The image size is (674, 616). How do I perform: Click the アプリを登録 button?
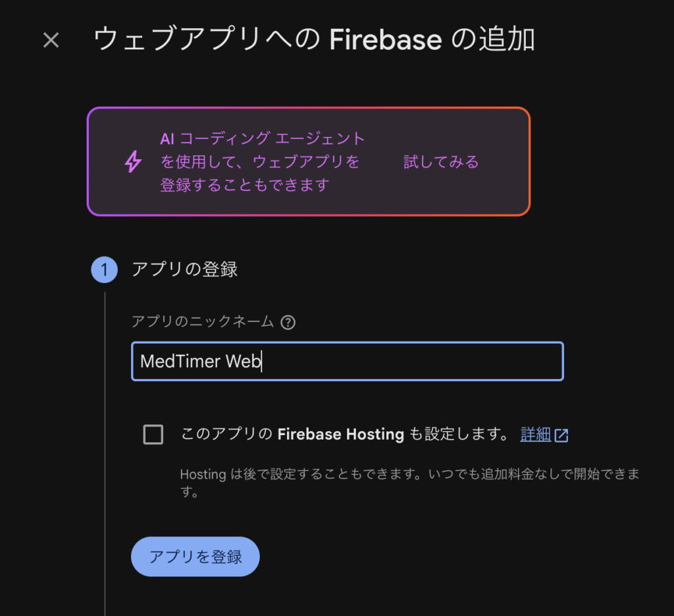[x=195, y=557]
